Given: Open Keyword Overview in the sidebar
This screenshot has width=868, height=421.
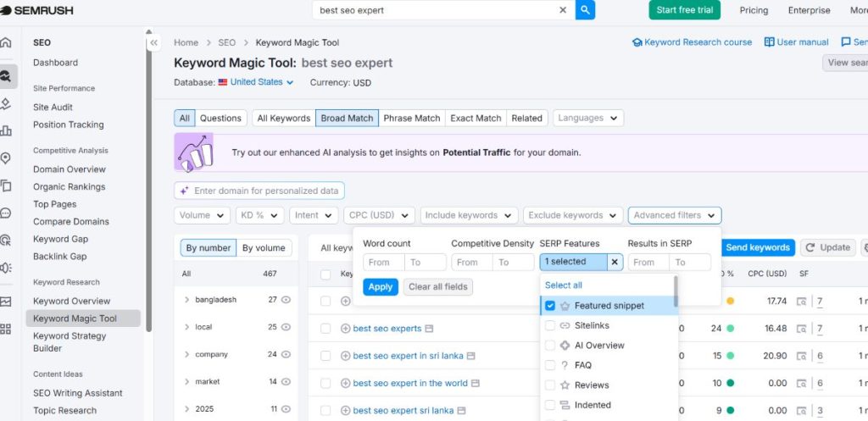Looking at the screenshot, I should click(71, 301).
